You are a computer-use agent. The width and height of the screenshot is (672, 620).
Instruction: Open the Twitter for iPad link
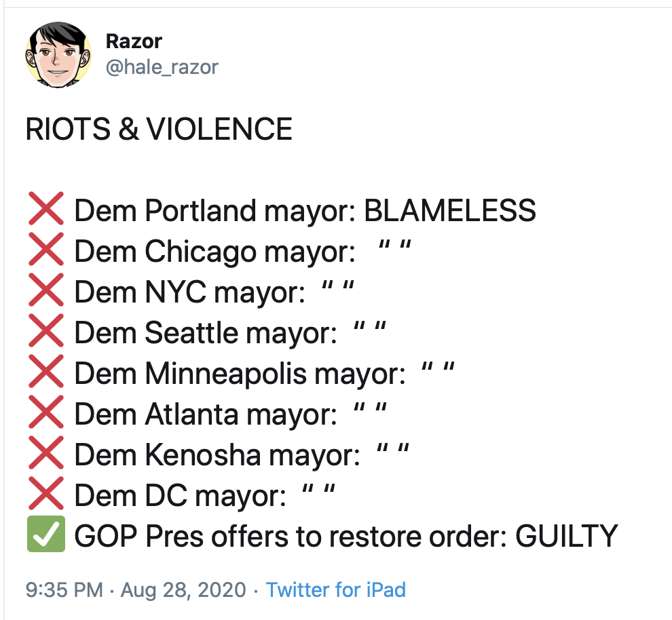coord(335,589)
